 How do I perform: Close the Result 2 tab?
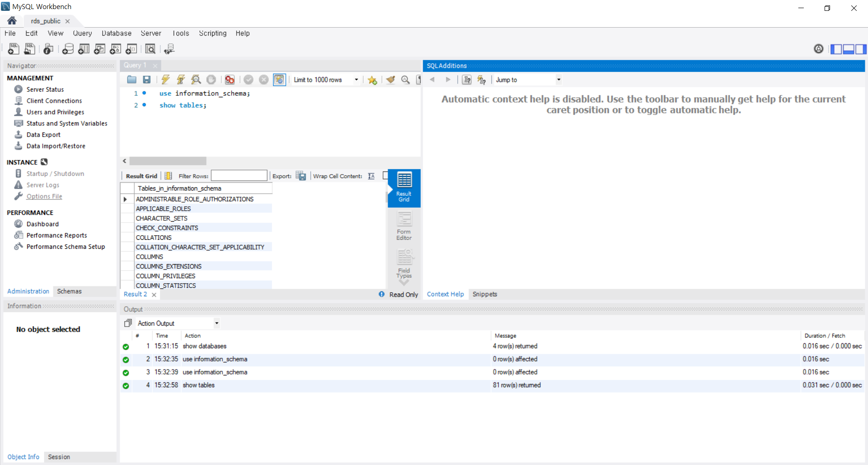tap(154, 294)
